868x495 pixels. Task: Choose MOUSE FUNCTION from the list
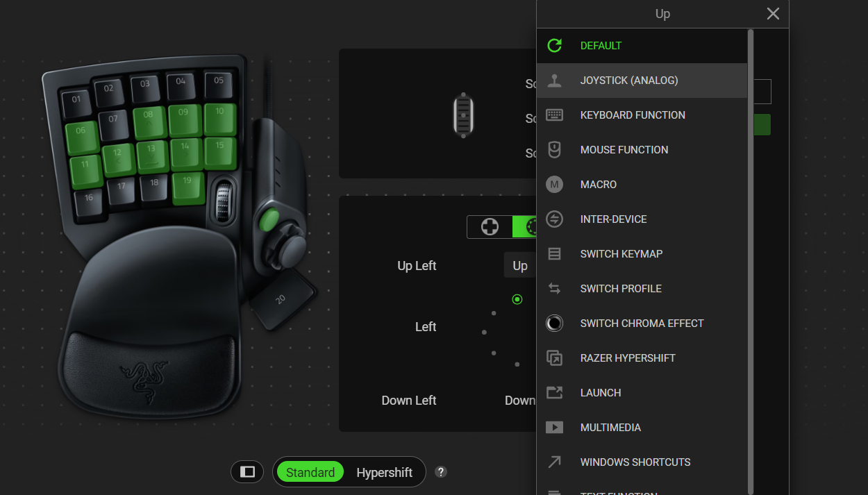click(x=642, y=150)
